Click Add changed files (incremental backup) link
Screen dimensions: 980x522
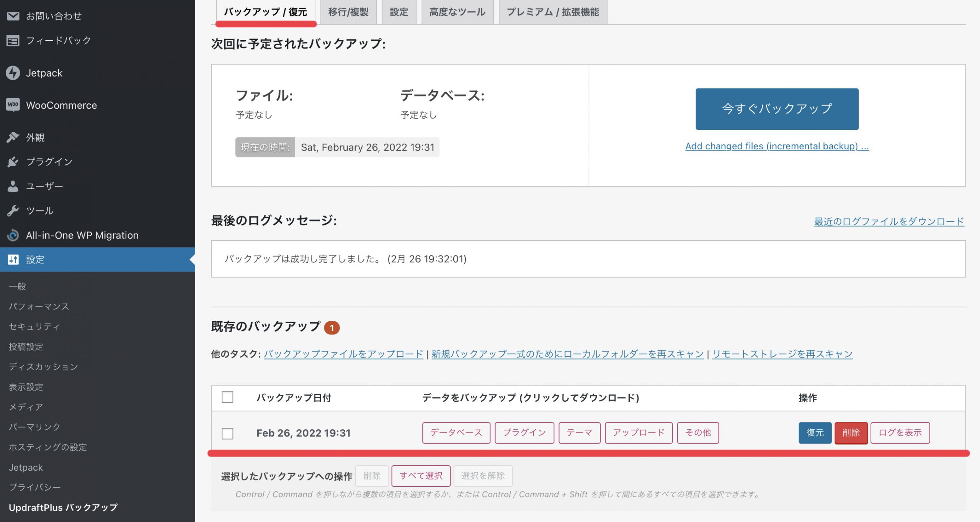(x=777, y=146)
